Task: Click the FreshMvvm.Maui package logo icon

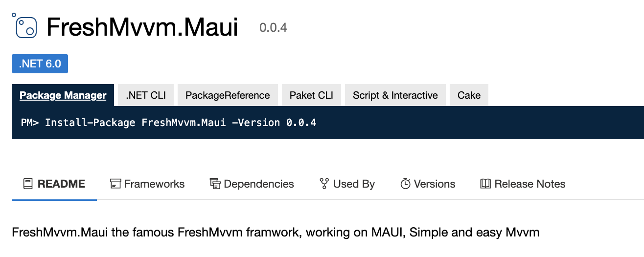Action: click(24, 26)
